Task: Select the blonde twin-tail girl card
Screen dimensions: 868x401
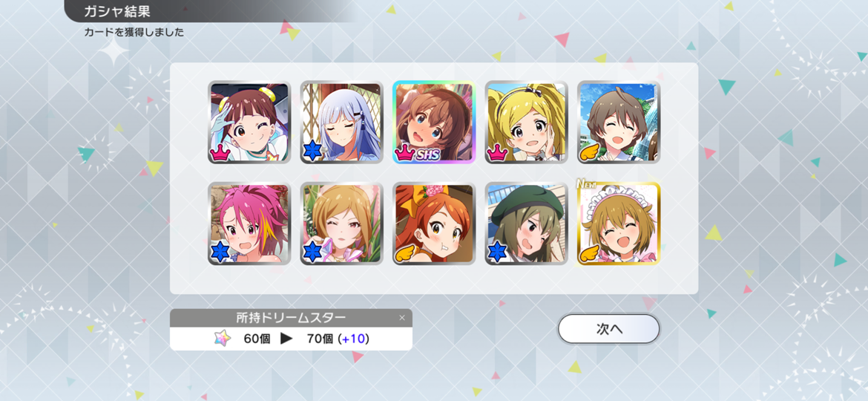Action: coord(527,123)
